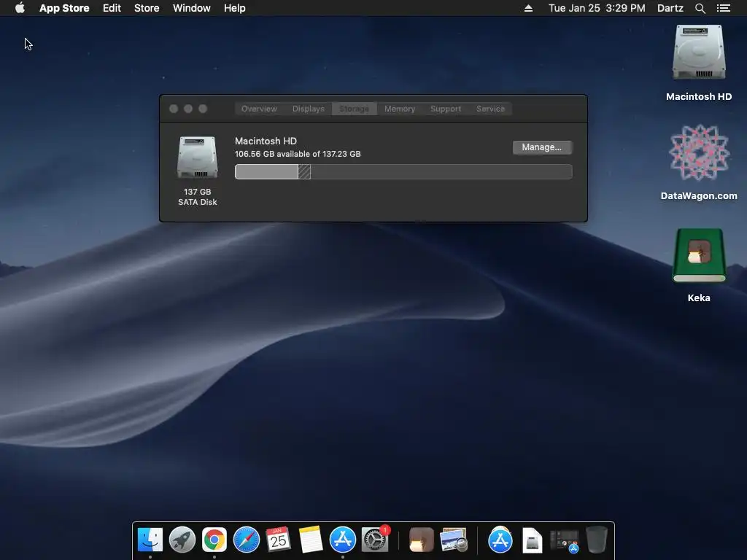Select the Storage tab
This screenshot has height=560, width=747.
[354, 109]
